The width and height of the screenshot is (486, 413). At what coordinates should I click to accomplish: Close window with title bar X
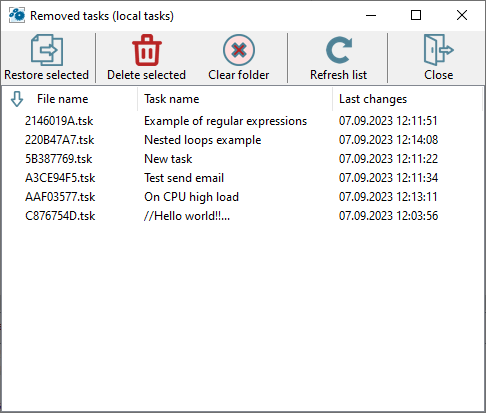coord(462,15)
